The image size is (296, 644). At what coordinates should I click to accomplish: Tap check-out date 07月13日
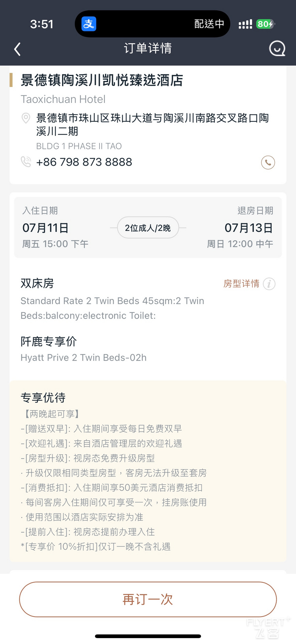[249, 228]
